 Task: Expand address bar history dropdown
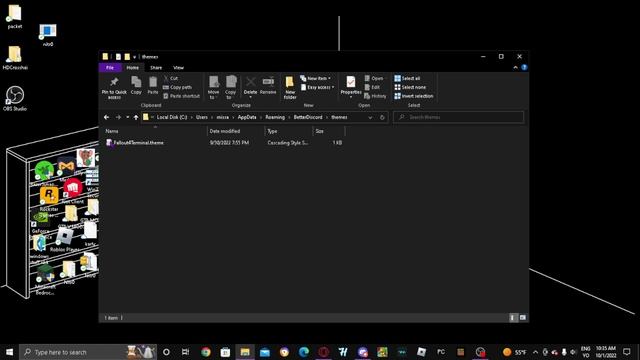[370, 117]
